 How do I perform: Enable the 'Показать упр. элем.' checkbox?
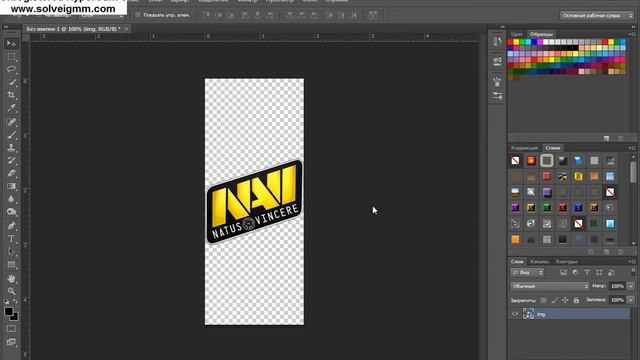tap(138, 15)
